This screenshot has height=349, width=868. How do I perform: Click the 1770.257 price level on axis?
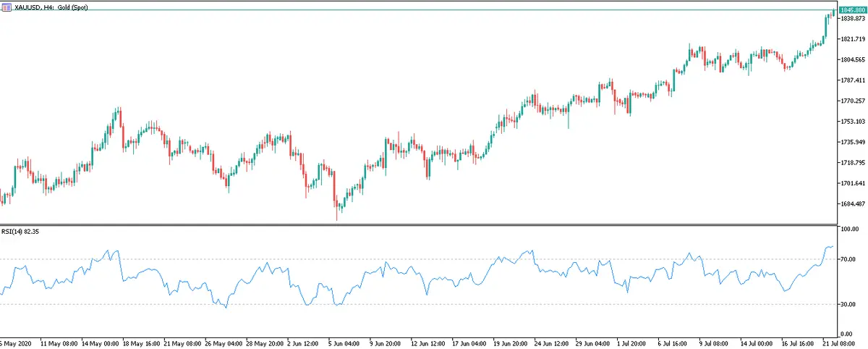coord(851,101)
